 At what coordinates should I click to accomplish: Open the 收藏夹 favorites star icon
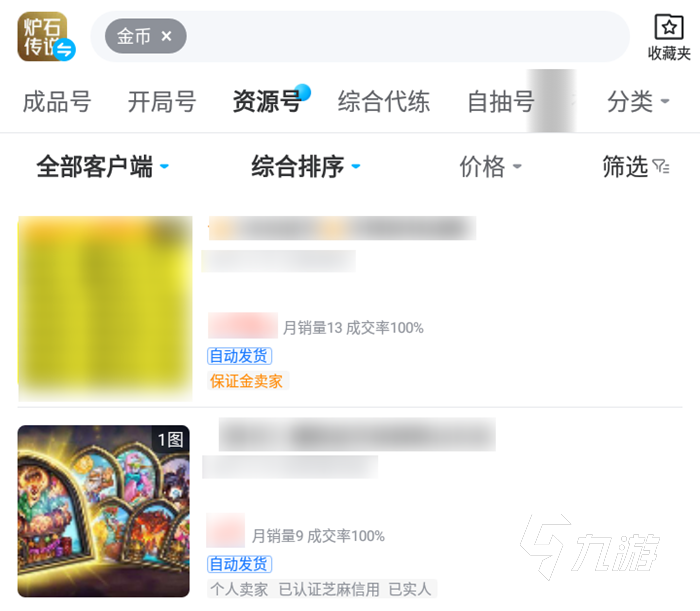click(x=668, y=27)
